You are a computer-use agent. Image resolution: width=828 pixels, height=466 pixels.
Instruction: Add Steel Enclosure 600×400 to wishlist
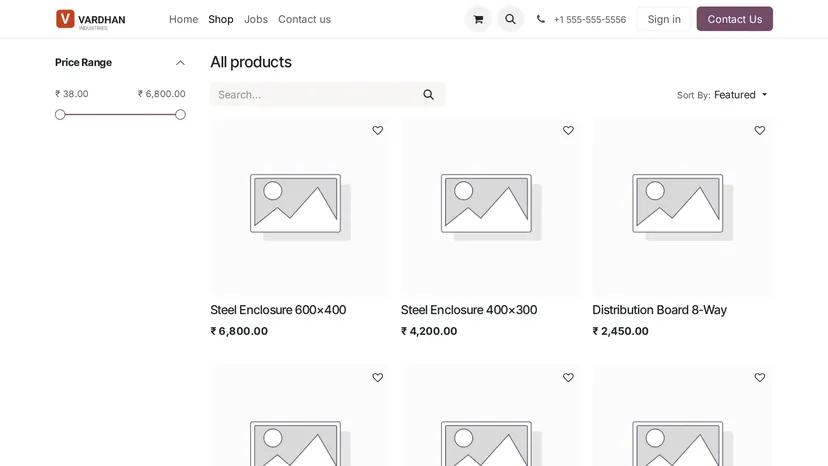coord(378,130)
